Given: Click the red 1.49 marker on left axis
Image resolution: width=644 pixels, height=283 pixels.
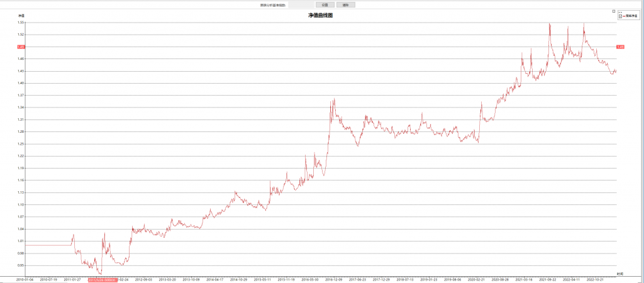Looking at the screenshot, I should pos(21,47).
